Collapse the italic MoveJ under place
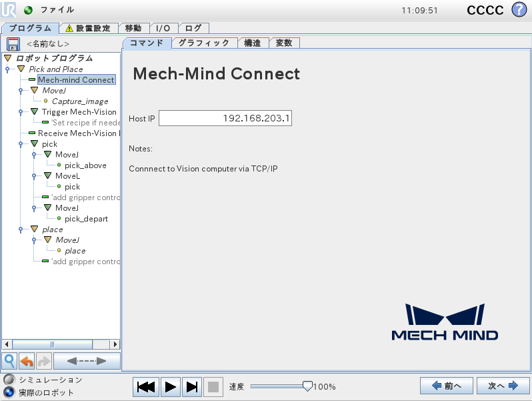 (x=48, y=240)
